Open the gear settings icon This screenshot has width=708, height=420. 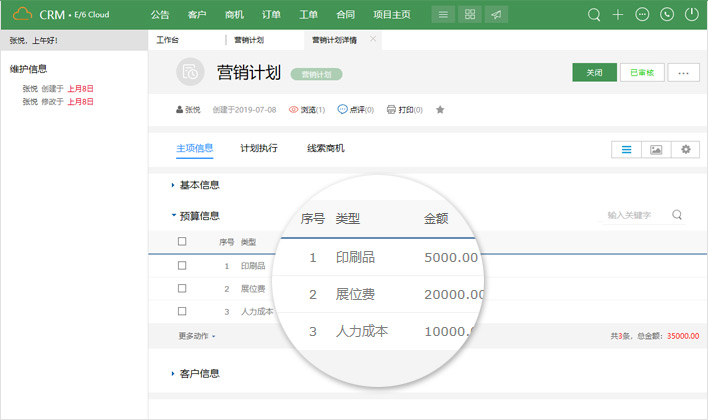(x=685, y=149)
